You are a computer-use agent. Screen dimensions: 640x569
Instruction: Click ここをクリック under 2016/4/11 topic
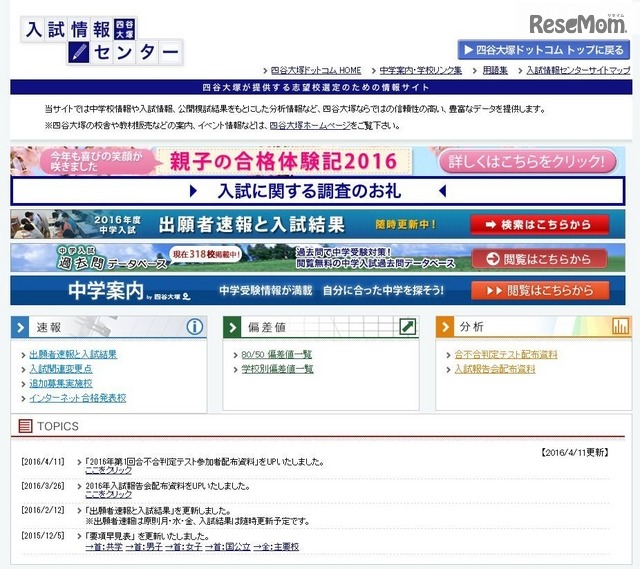tap(109, 470)
